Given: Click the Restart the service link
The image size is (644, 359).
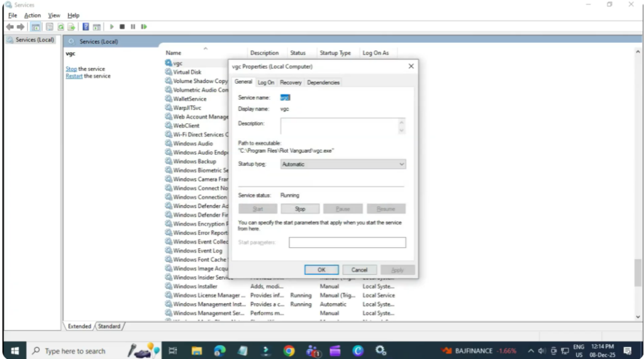Looking at the screenshot, I should pyautogui.click(x=74, y=76).
